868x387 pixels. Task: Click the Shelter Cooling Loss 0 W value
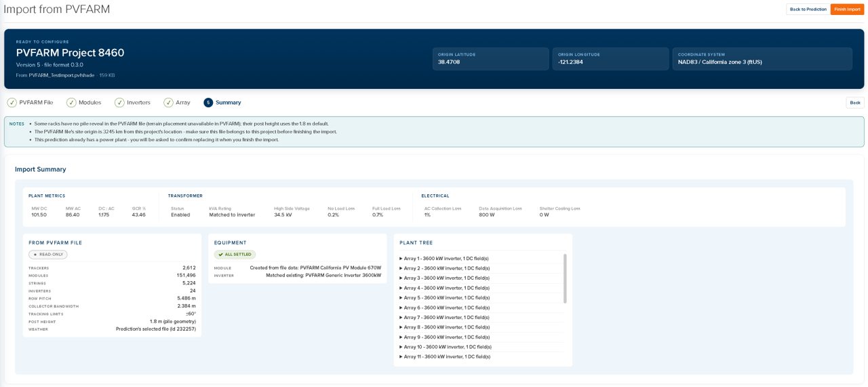[544, 215]
